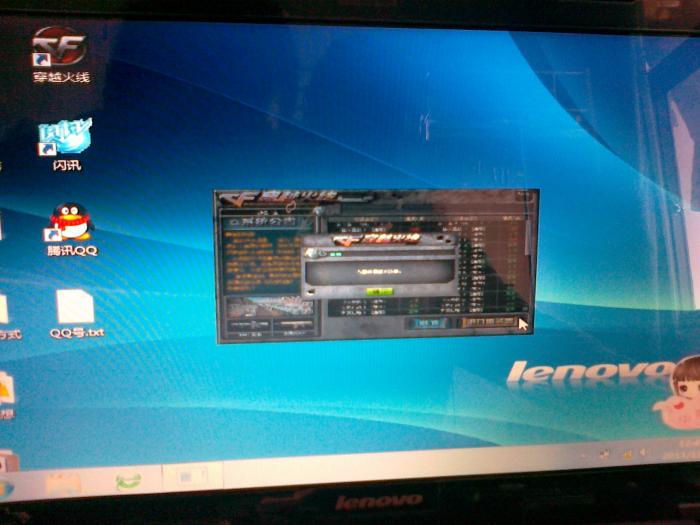Click the blue button at the launcher bottom

(428, 323)
